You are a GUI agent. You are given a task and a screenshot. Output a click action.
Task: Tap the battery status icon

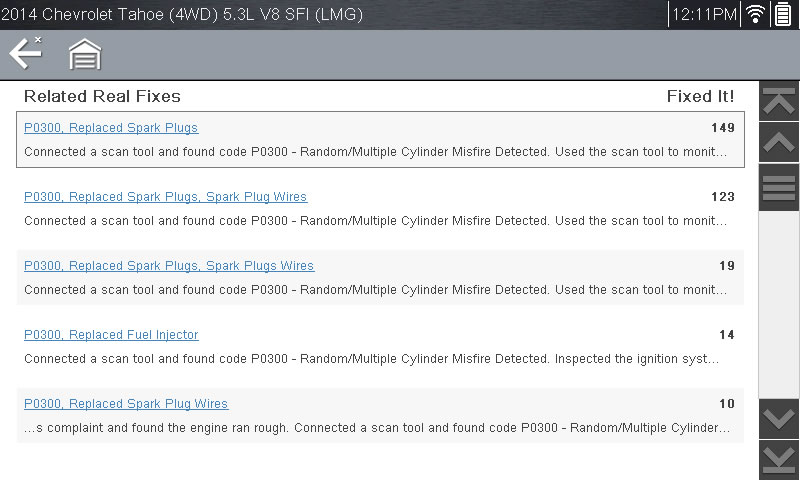click(x=782, y=14)
